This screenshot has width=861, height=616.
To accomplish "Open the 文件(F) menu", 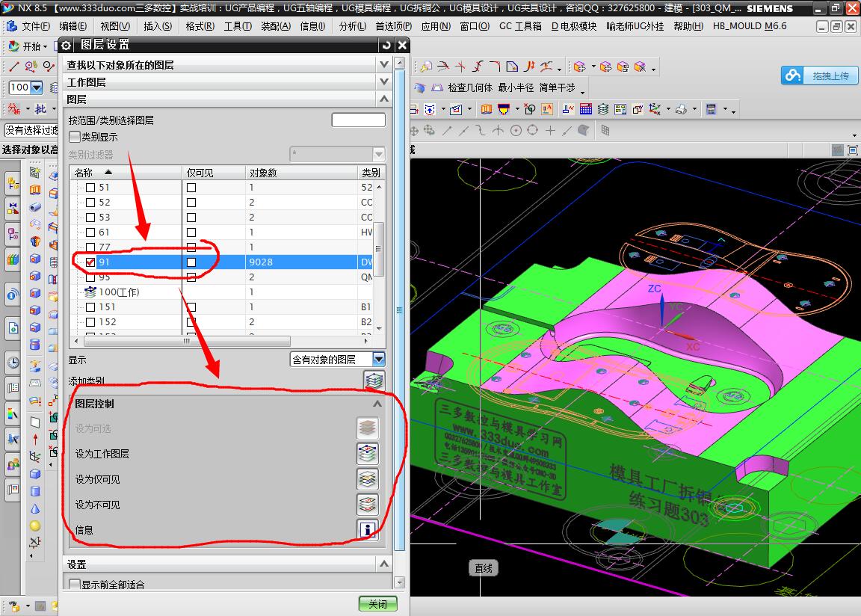I will [36, 26].
